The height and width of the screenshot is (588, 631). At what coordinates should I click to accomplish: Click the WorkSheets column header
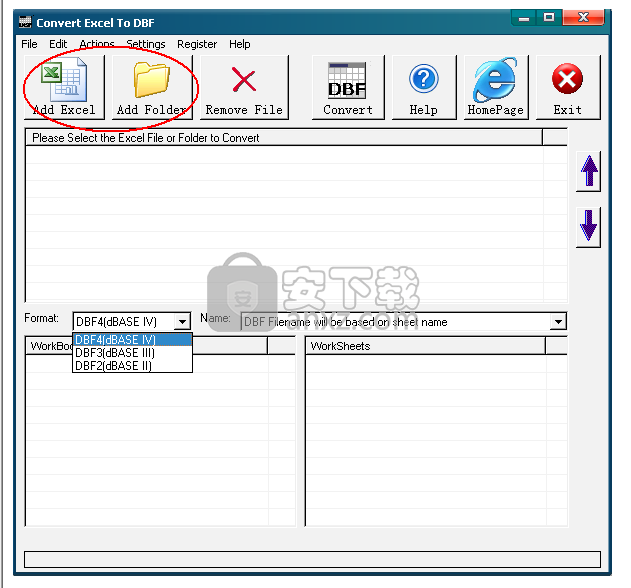(x=426, y=346)
